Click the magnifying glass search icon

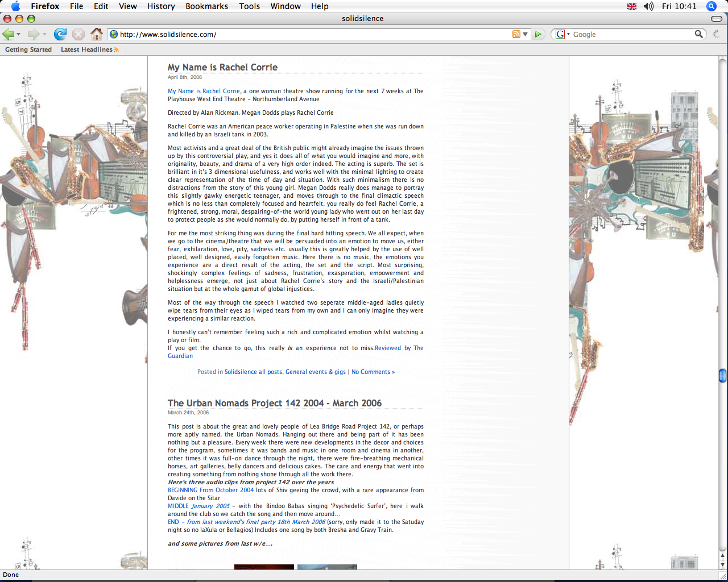point(698,34)
